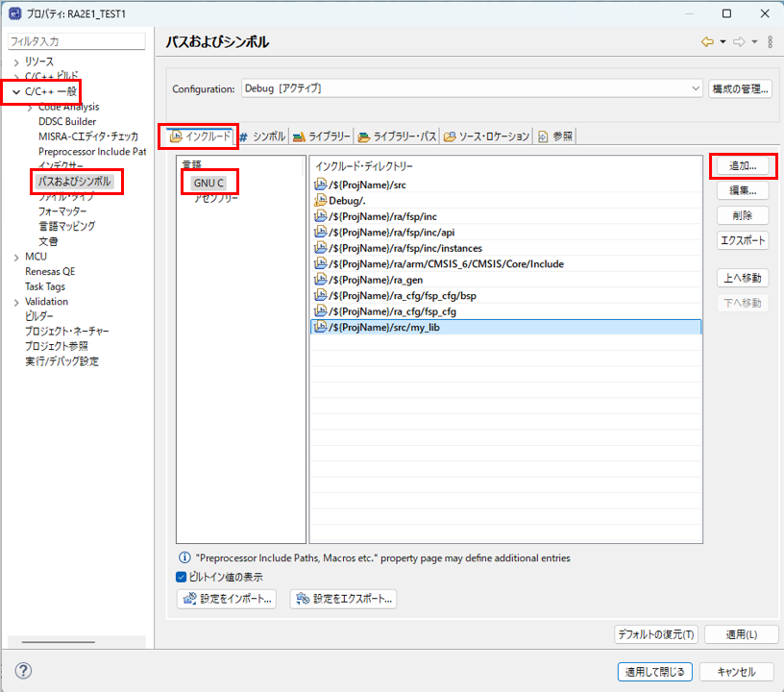Screen dimensions: 784x692
Task: Switch to the ライブラリー・パス tab
Action: 397,136
